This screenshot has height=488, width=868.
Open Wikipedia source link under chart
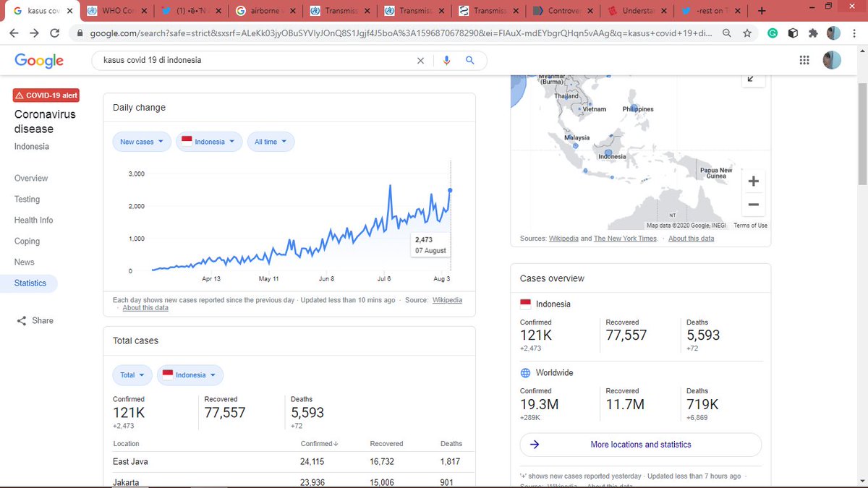[447, 300]
